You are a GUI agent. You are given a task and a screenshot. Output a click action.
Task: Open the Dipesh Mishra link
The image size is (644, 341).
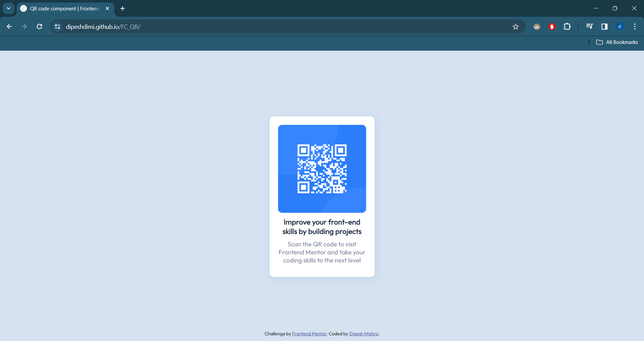[x=364, y=334]
